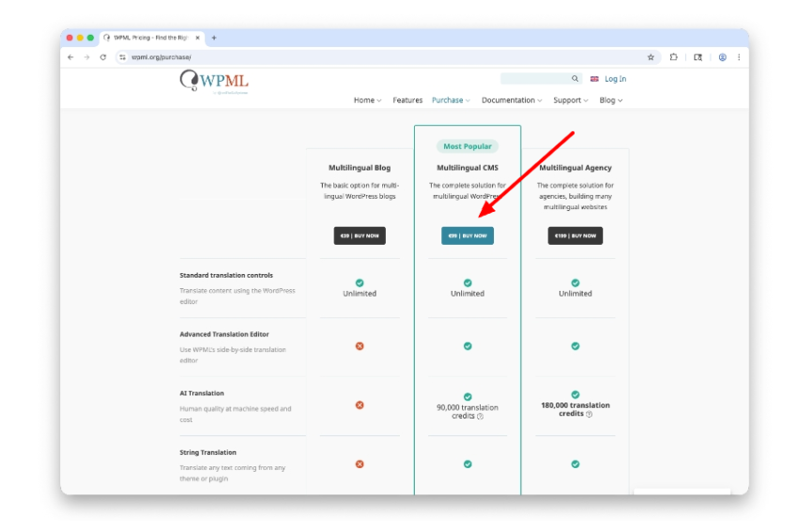798x532 pixels.
Task: Reload the page
Action: pos(102,57)
